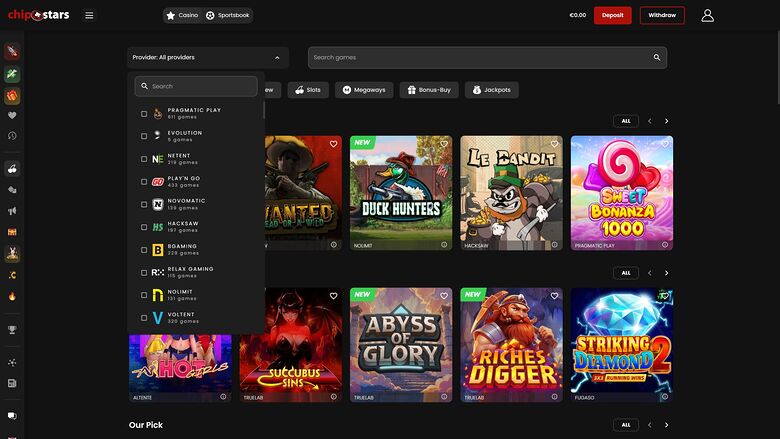Go to previous games in the first carousel row
780x439 pixels.
(650, 121)
